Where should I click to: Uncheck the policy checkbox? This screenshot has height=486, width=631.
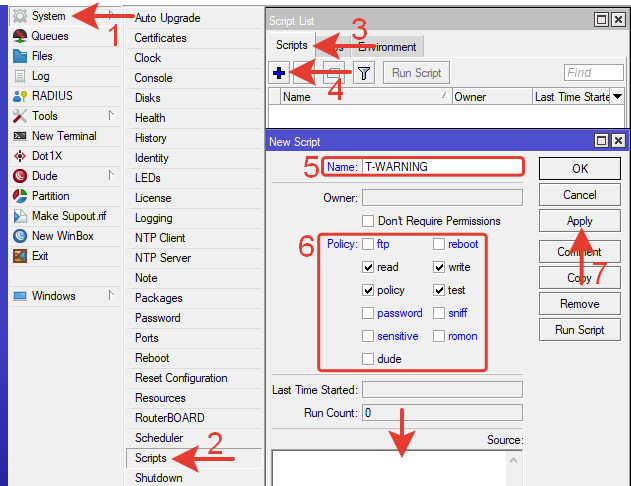coord(368,290)
